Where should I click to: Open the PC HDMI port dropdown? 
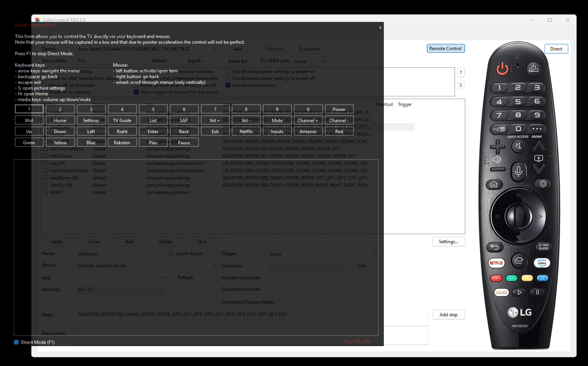[310, 61]
